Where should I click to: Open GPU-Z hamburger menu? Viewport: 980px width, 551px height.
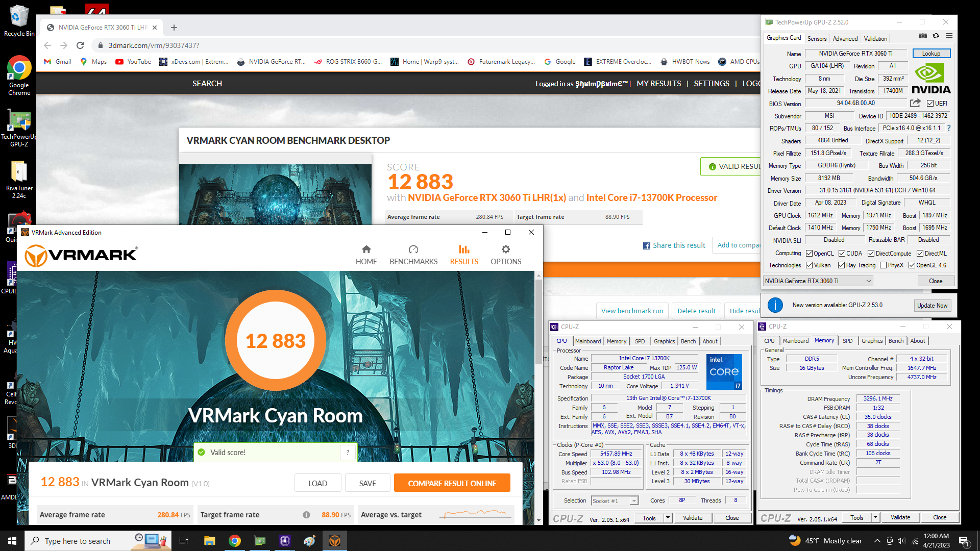949,36
